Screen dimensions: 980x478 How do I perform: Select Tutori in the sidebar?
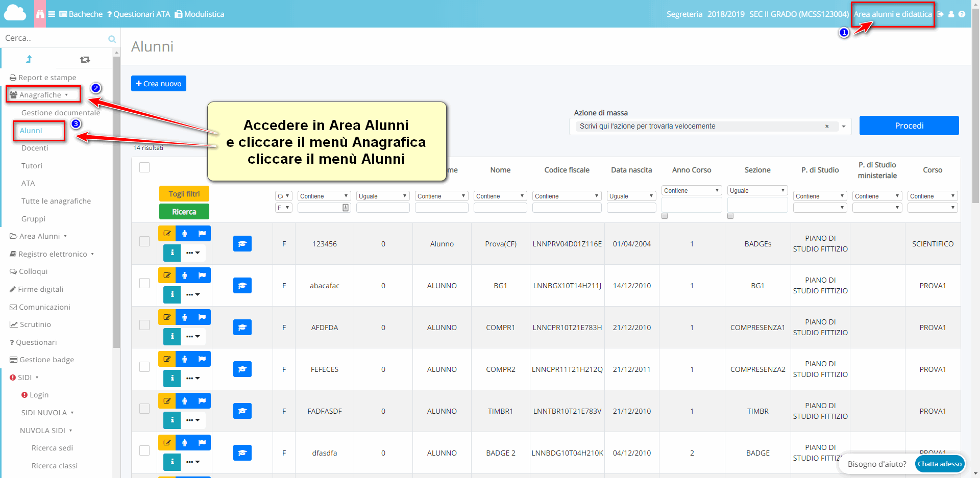click(32, 166)
